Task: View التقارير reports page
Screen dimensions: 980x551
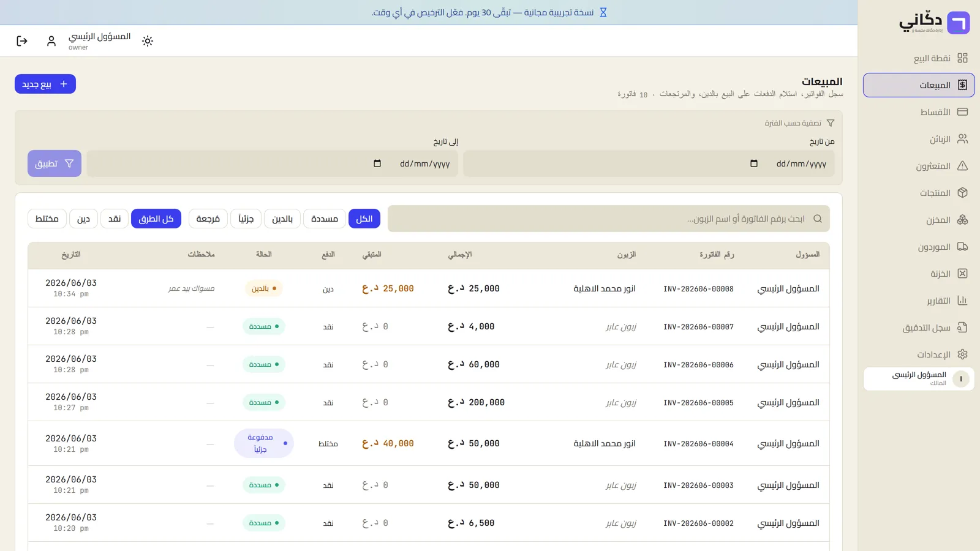Action: [919, 301]
